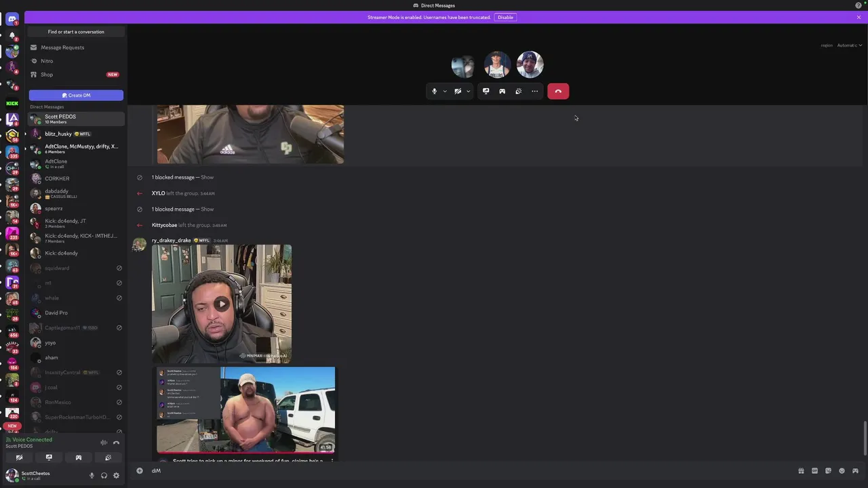Viewport: 868px width, 488px height.
Task: Play the video of man with headphones
Action: pos(222,304)
